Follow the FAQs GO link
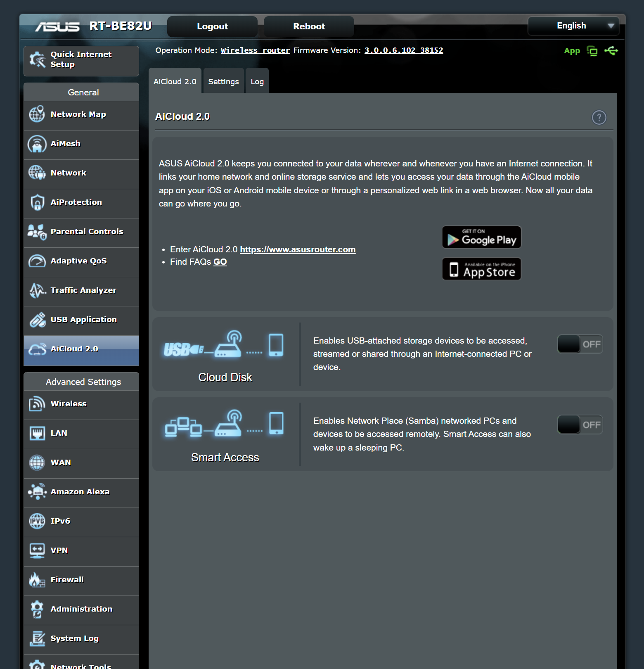 [x=220, y=262]
